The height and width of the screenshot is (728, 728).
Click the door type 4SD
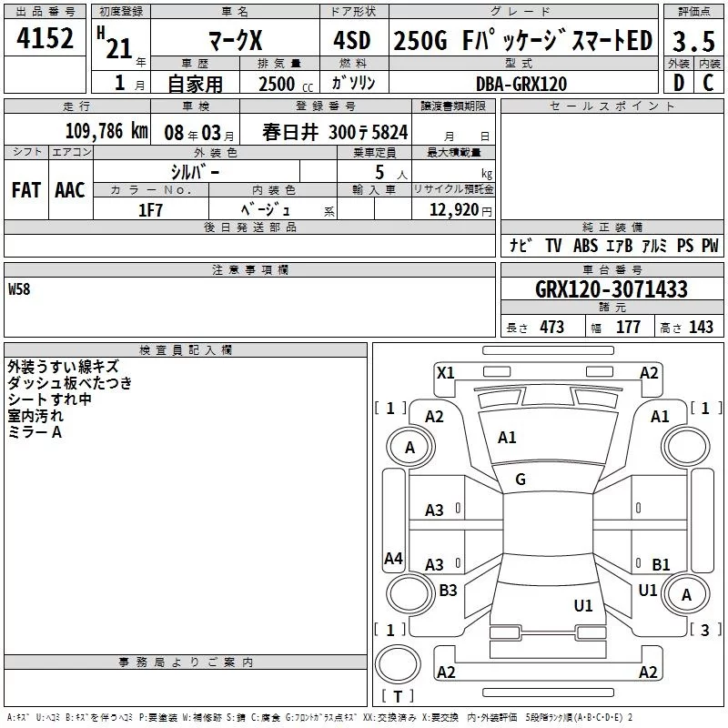click(x=352, y=40)
